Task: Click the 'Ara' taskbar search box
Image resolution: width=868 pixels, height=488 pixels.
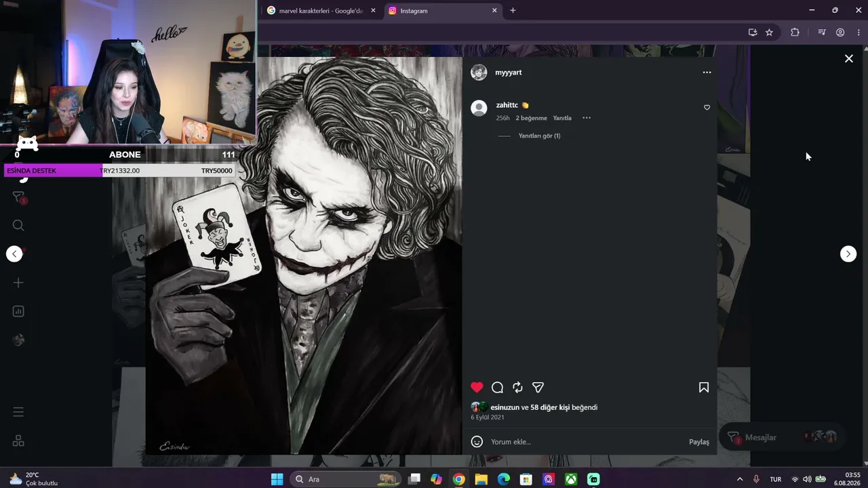Action: click(x=346, y=479)
